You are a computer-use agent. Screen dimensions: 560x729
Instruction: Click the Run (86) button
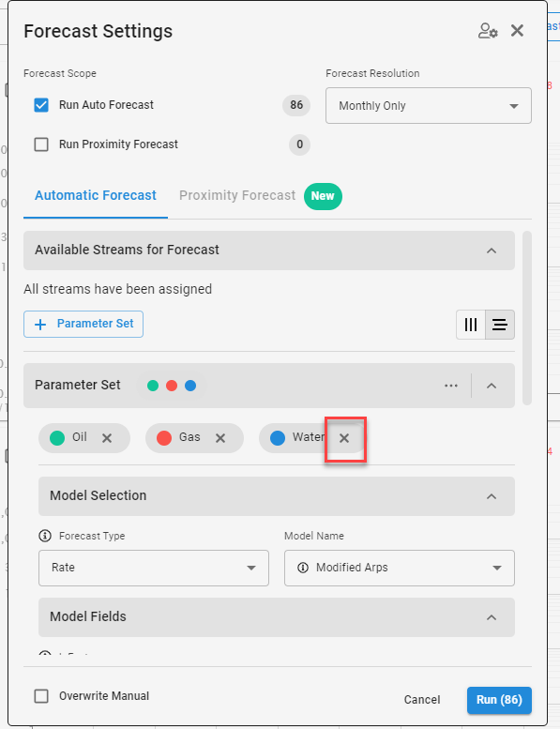click(499, 700)
